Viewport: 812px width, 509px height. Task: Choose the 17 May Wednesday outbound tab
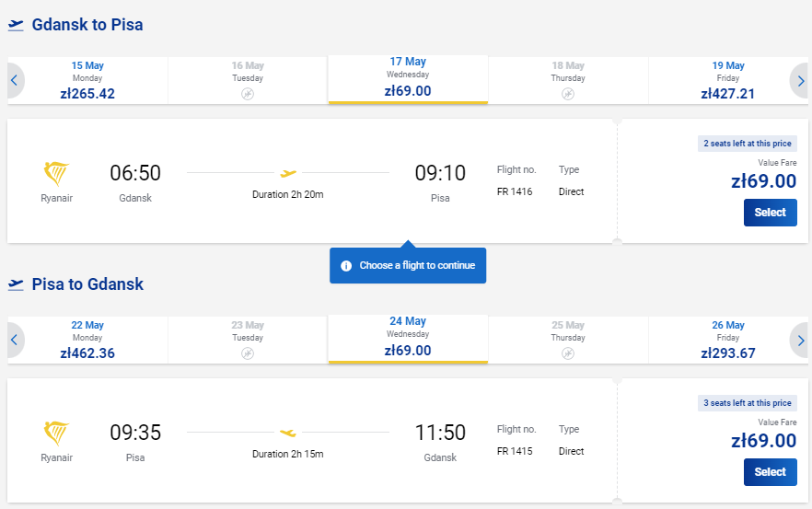[408, 79]
